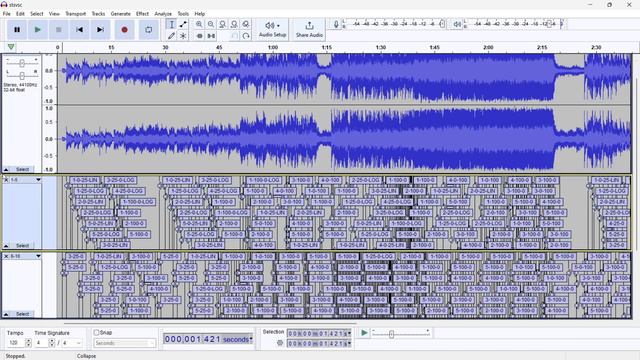
Task: Click the Zoom Out magnifier icon
Action: pyautogui.click(x=211, y=24)
